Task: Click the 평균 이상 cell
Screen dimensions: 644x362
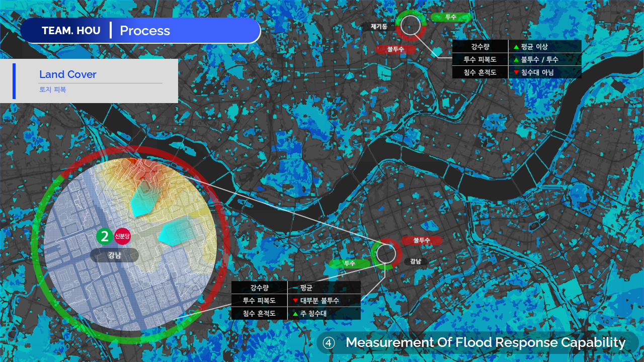Action: (545, 47)
